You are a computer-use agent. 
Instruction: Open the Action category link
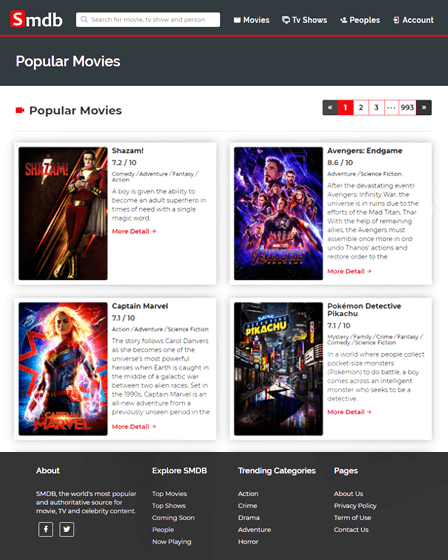(x=248, y=494)
